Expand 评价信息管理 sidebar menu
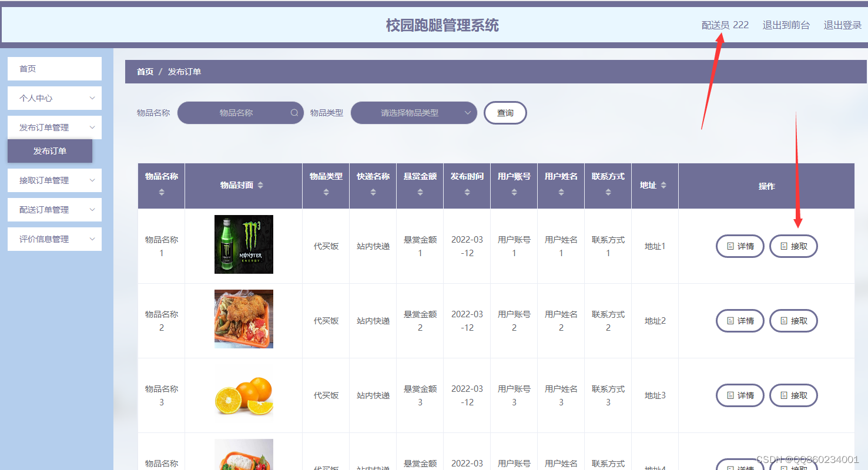 pos(55,239)
